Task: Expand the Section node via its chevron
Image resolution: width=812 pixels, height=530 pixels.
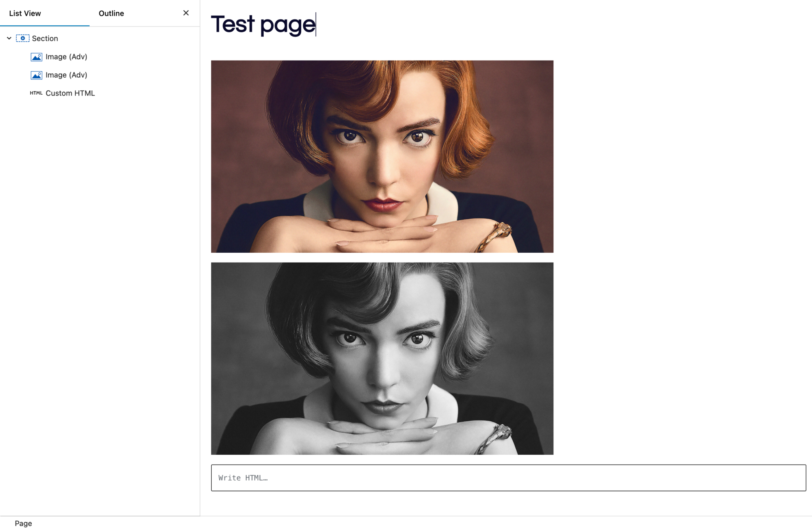Action: click(9, 38)
